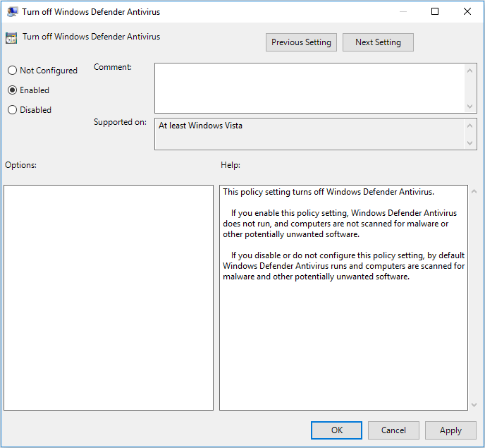
Task: Maximize the policy setting window
Action: coord(435,11)
